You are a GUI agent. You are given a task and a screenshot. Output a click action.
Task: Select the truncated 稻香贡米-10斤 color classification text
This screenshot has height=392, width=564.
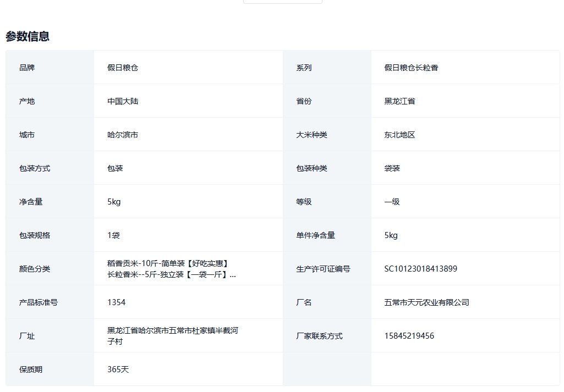pos(172,269)
